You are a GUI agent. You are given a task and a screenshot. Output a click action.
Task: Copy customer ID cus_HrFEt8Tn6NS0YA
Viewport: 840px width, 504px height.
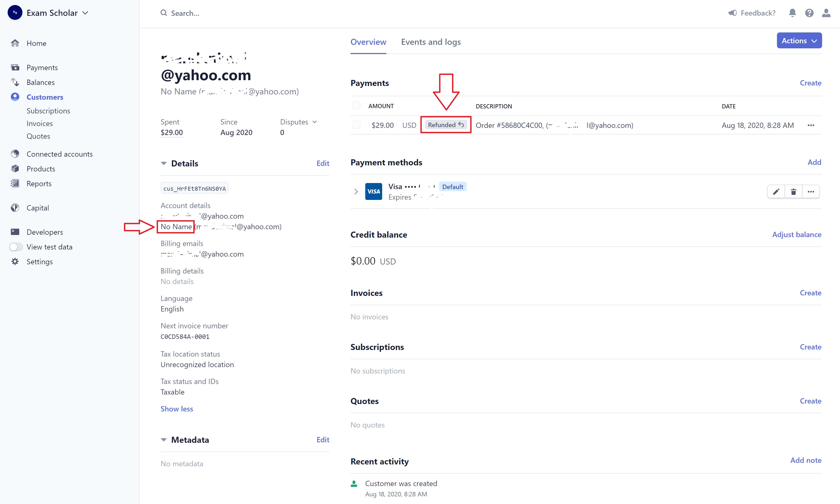tap(194, 189)
